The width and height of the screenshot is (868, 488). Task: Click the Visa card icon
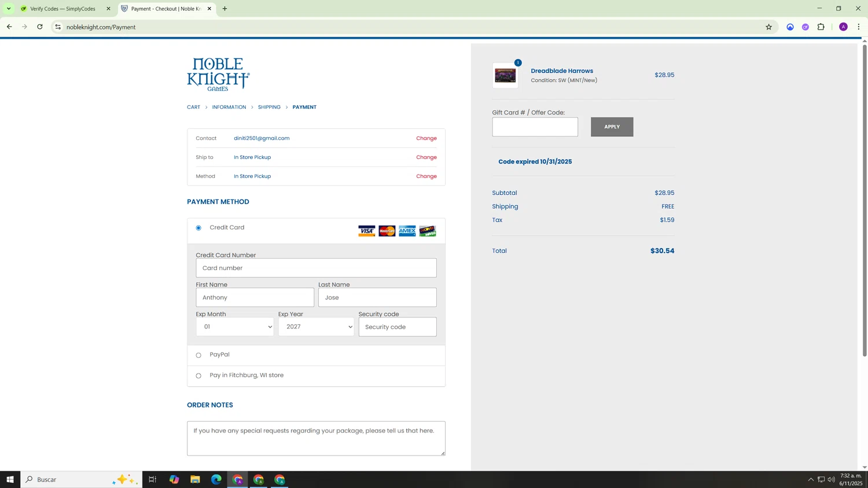click(366, 231)
